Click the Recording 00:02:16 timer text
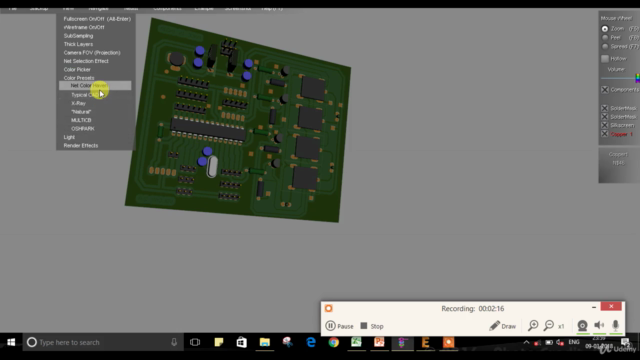 (472, 309)
